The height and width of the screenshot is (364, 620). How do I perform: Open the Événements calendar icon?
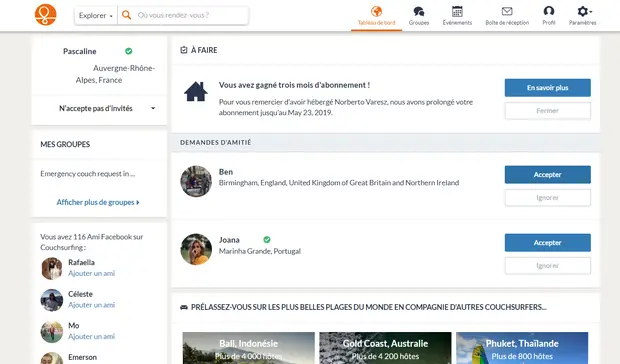(457, 11)
